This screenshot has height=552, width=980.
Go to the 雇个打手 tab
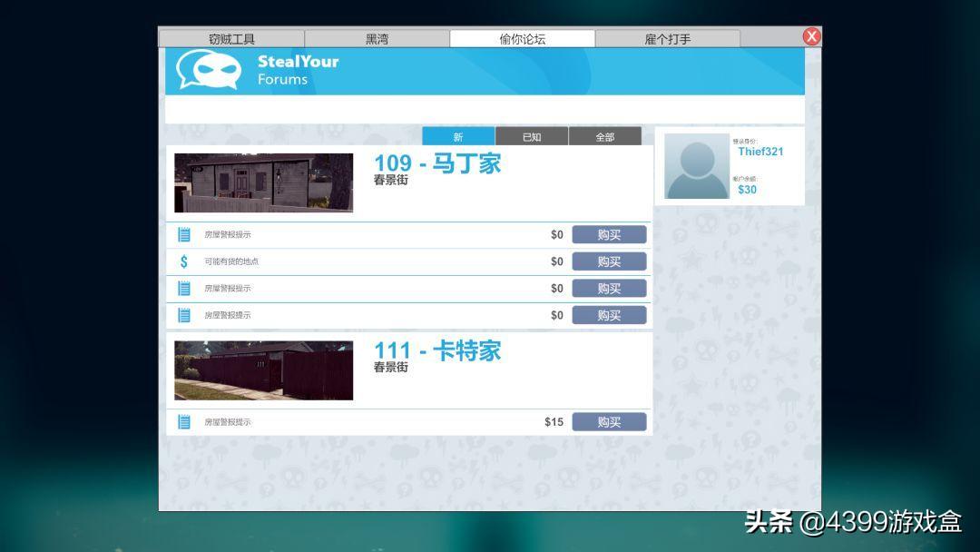[x=668, y=39]
